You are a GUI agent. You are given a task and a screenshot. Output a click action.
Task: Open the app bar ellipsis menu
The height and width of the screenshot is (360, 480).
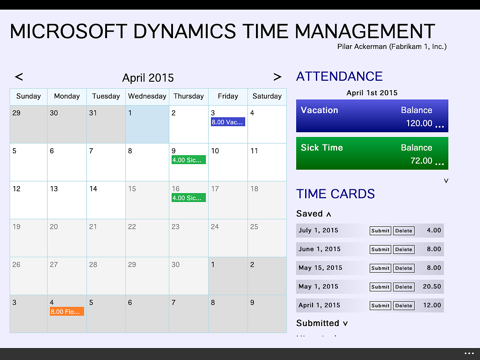(469, 353)
